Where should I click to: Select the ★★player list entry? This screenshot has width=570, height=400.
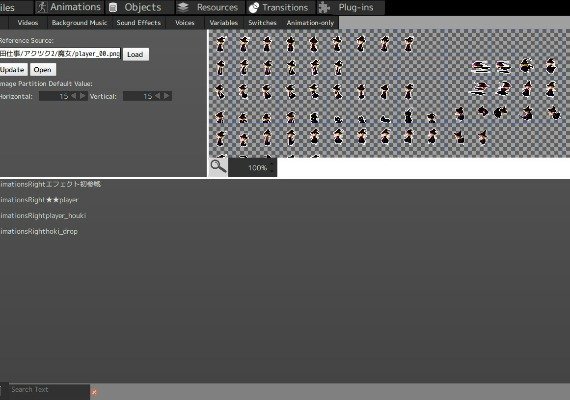point(39,200)
